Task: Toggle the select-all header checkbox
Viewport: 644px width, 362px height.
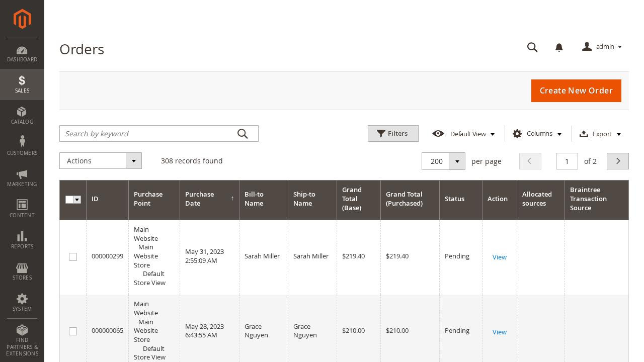Action: point(69,200)
